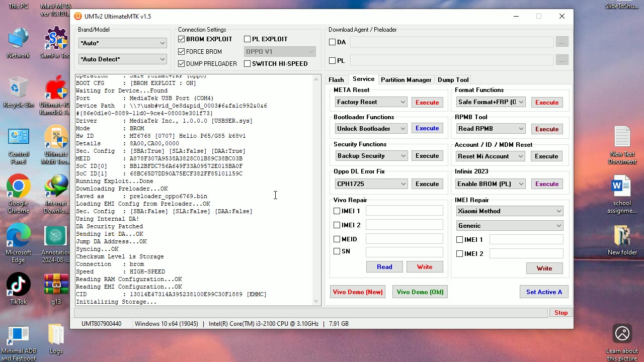Tick Vivo Repair IMEI 1 checkbox

[x=337, y=211]
